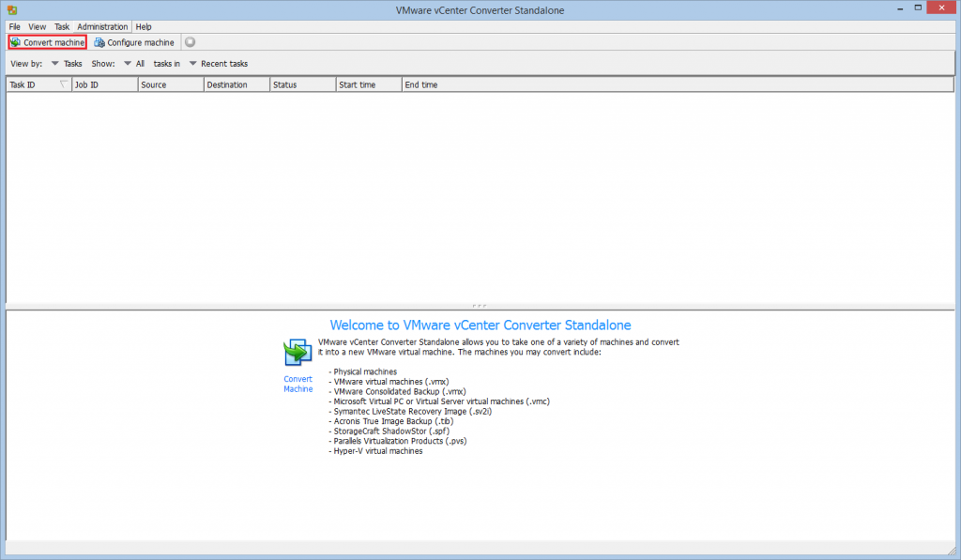Open the All tasks filter dropdown
This screenshot has width=961, height=560.
128,63
